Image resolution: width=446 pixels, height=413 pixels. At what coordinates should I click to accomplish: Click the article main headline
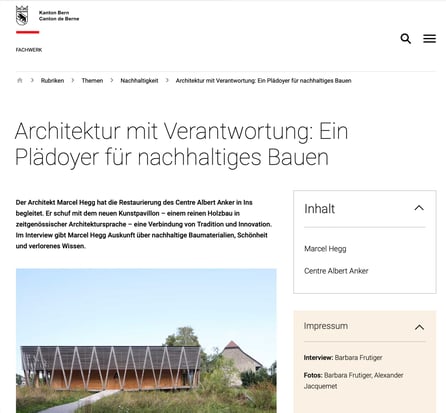click(181, 144)
